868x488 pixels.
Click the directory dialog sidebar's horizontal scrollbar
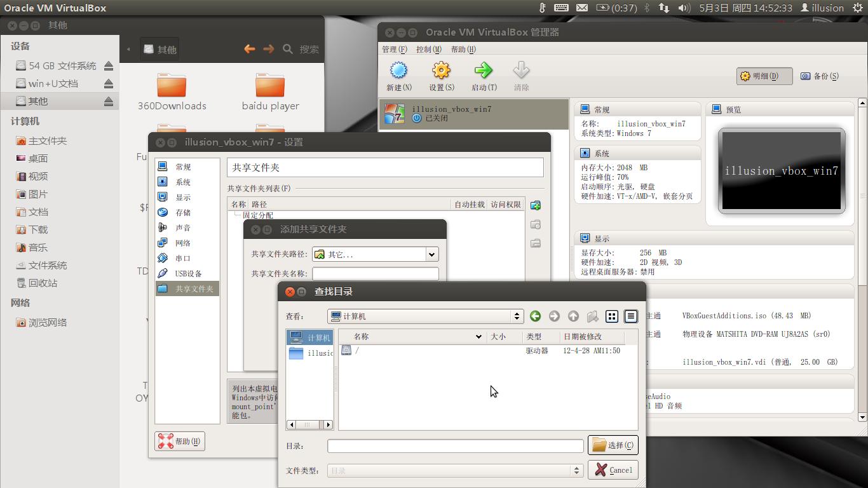[309, 424]
